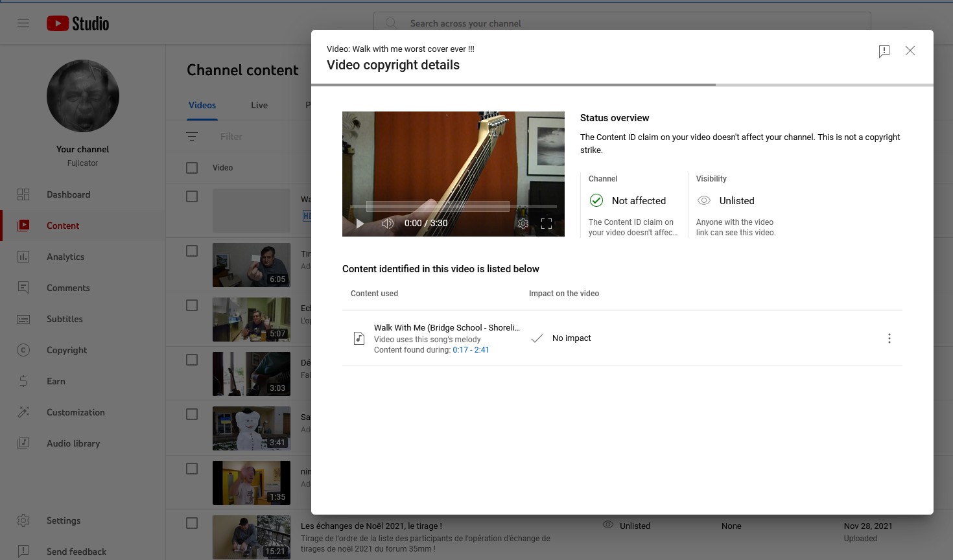Open Copyright section in the sidebar
Screen dimensions: 953x560
tap(66, 350)
